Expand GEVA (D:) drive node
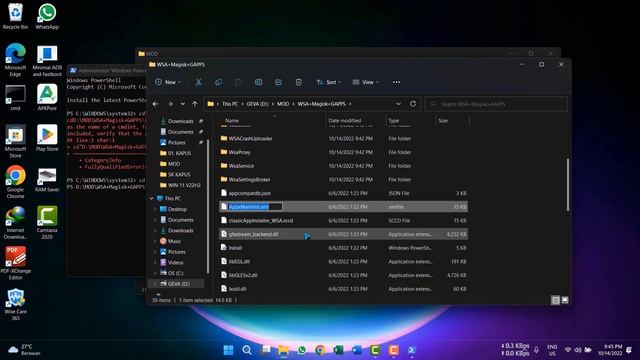Image resolution: width=640 pixels, height=360 pixels. (x=155, y=284)
